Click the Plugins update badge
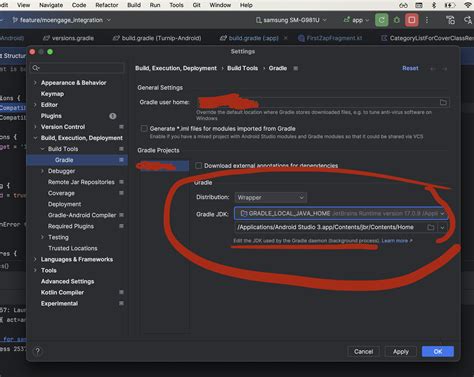This screenshot has height=377, width=474. (x=113, y=116)
